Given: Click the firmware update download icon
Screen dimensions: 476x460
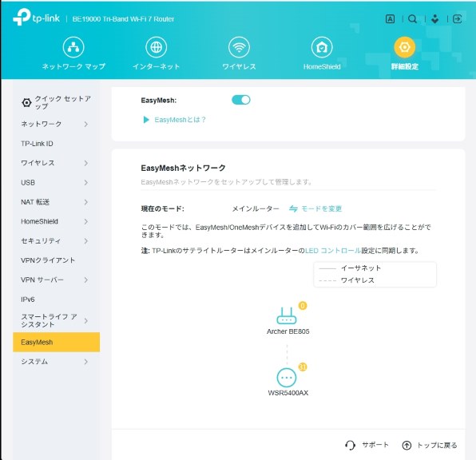Looking at the screenshot, I should point(434,19).
